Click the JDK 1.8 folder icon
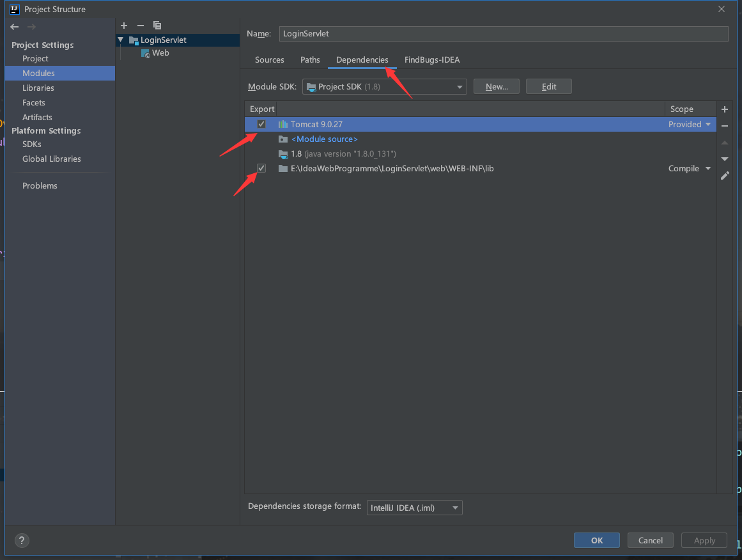742x560 pixels. [x=283, y=154]
